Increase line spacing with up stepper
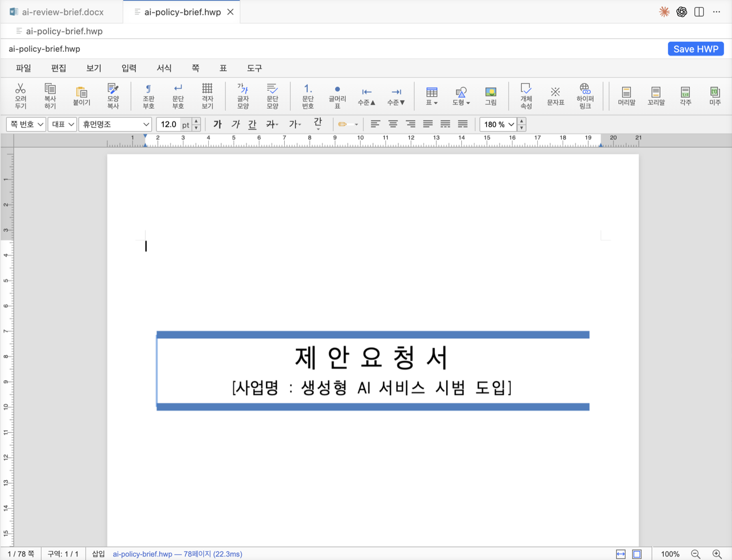This screenshot has width=732, height=560. (x=522, y=120)
